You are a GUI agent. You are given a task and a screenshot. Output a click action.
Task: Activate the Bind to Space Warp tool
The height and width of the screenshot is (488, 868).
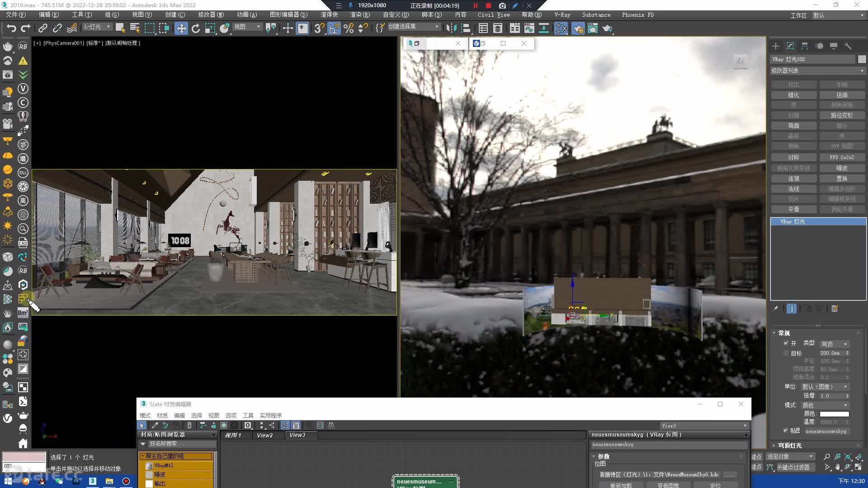[x=72, y=28]
